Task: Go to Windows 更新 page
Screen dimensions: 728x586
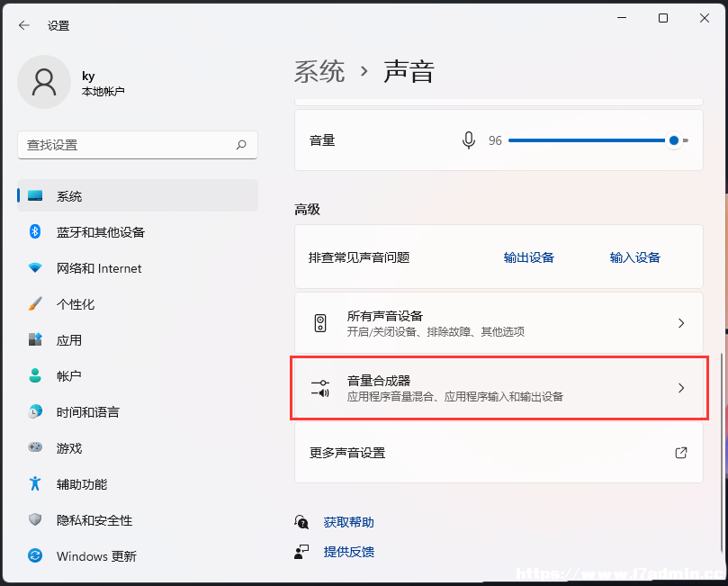Action: coord(138,555)
